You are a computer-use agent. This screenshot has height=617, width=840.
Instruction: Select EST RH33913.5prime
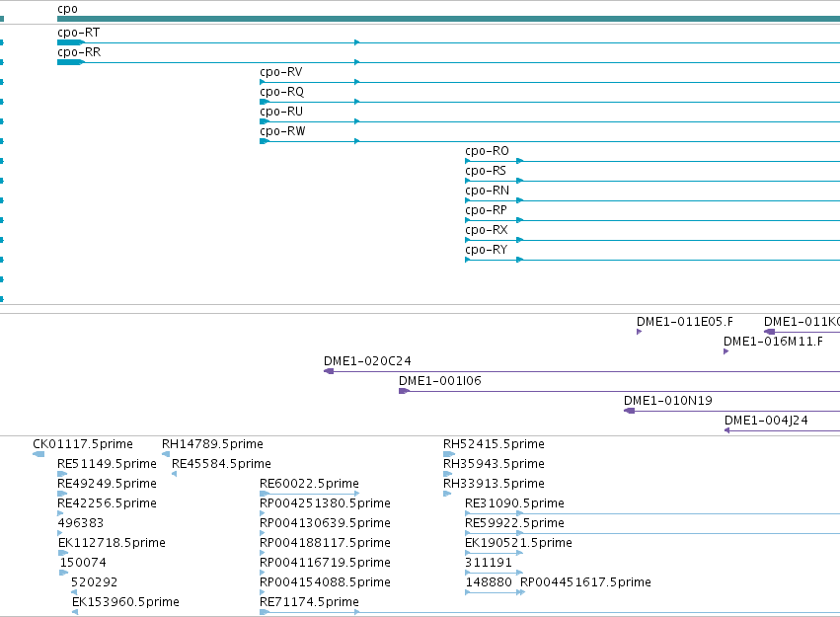point(494,484)
